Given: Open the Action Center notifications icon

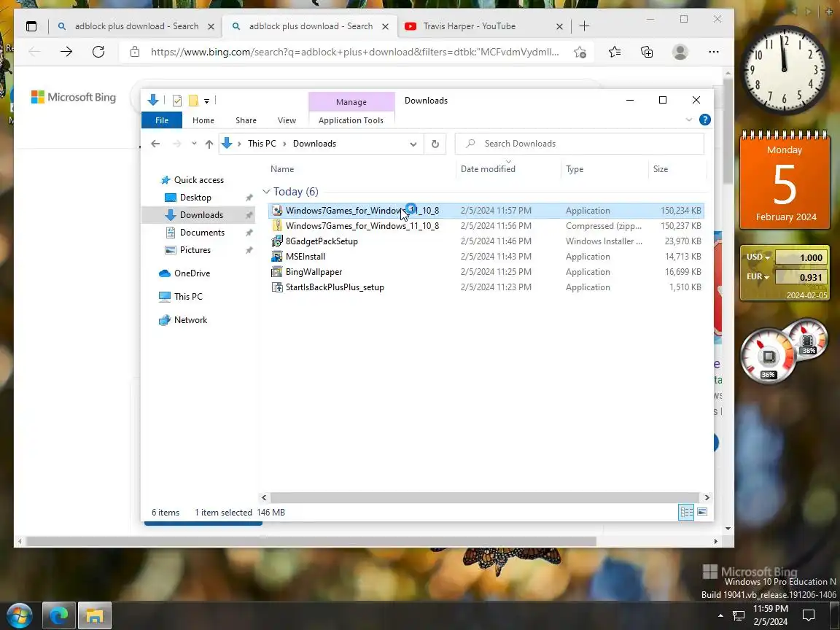Looking at the screenshot, I should pyautogui.click(x=809, y=615).
